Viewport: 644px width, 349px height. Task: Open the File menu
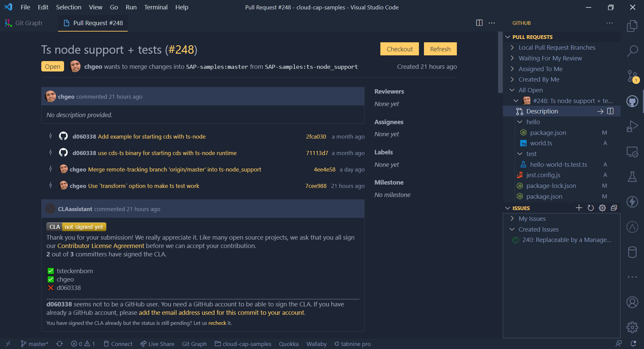click(x=25, y=7)
